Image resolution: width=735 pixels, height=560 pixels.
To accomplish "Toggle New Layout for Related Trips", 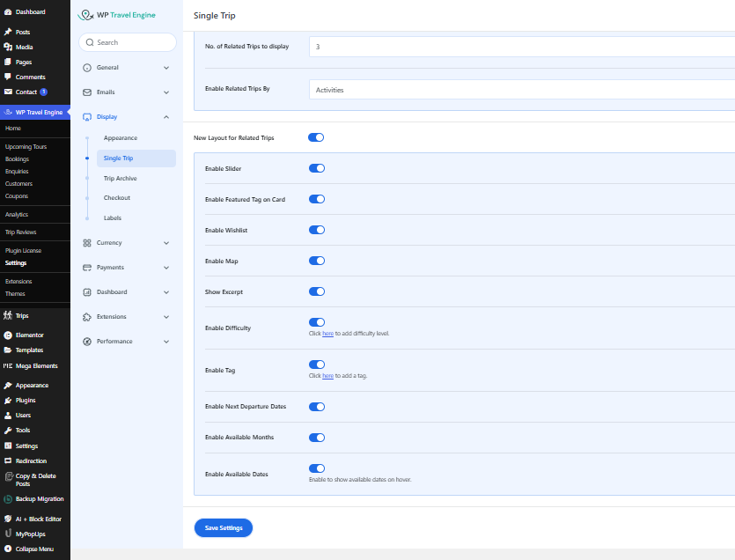I will point(317,137).
